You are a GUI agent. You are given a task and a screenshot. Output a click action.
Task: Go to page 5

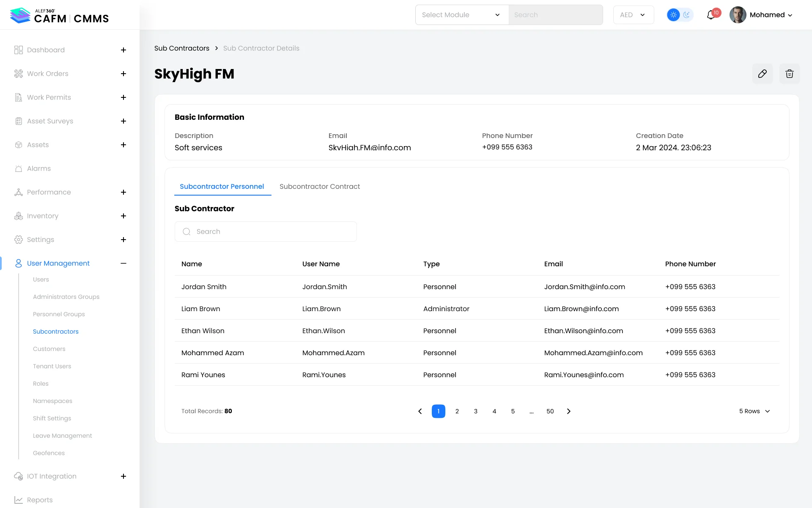tap(513, 411)
